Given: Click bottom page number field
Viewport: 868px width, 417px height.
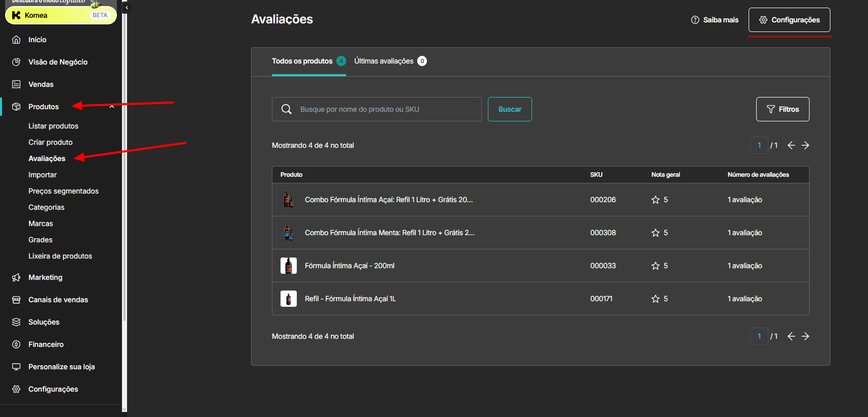Looking at the screenshot, I should click(759, 336).
